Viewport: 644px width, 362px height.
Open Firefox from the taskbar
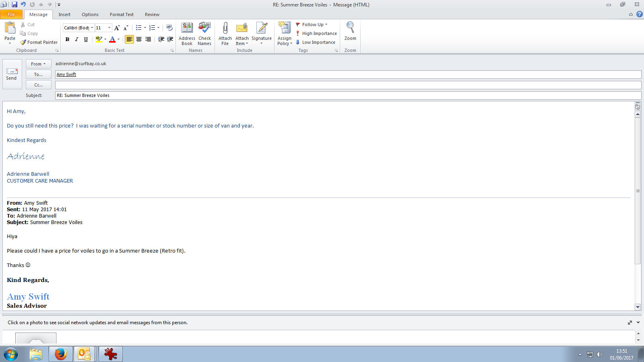61,354
